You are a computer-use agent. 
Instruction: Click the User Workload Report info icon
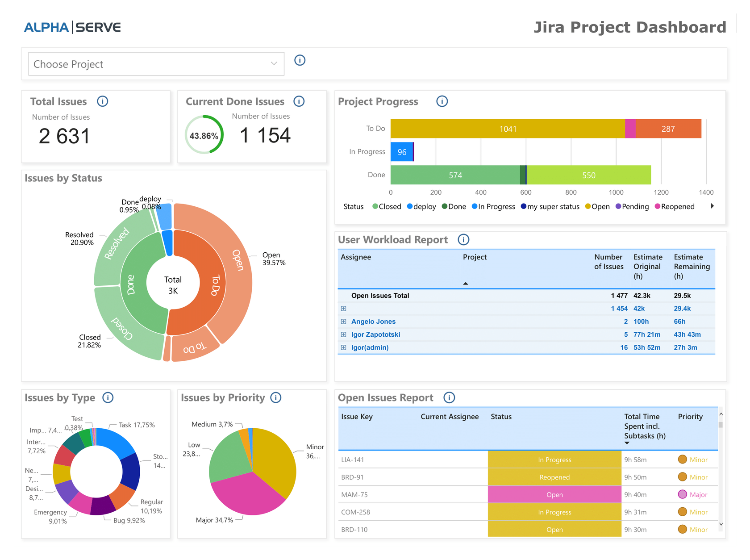pyautogui.click(x=463, y=240)
